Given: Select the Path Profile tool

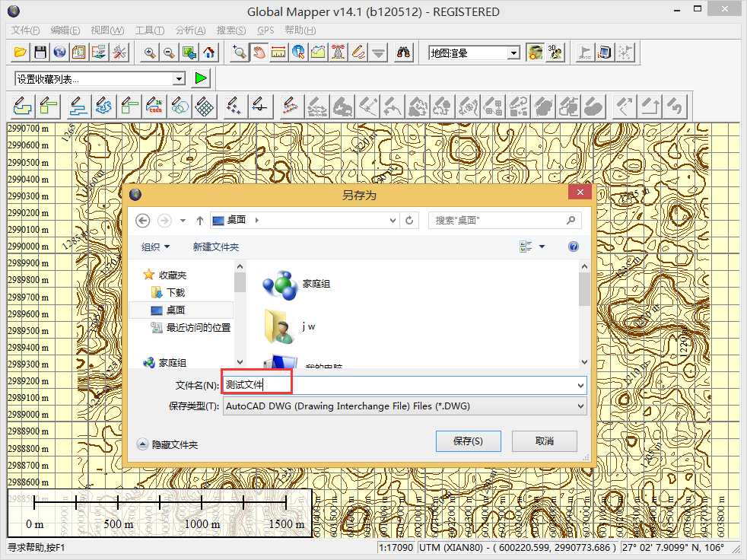Looking at the screenshot, I should tap(318, 52).
